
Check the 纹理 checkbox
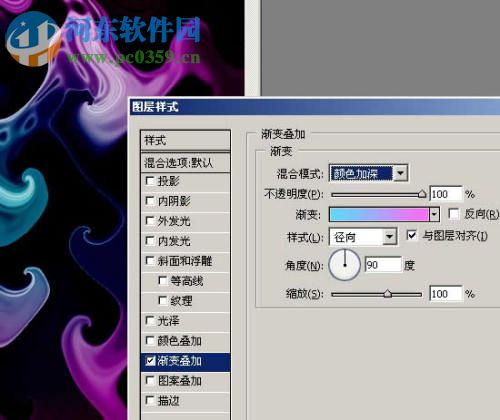163,301
